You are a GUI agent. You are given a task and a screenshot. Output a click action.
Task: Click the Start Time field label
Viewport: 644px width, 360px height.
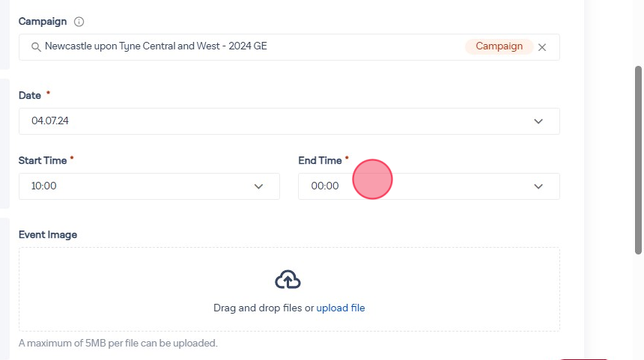(43, 160)
